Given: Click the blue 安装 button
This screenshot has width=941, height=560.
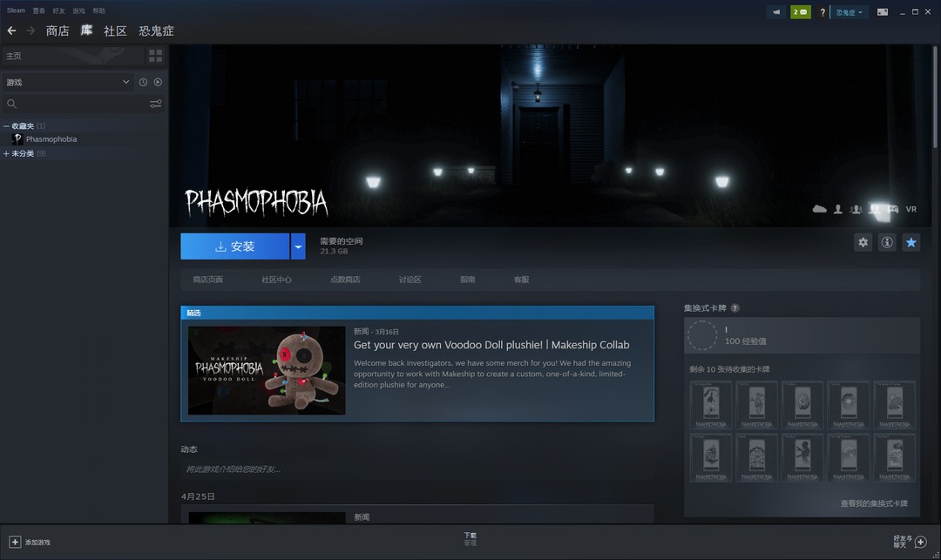Looking at the screenshot, I should [x=234, y=246].
